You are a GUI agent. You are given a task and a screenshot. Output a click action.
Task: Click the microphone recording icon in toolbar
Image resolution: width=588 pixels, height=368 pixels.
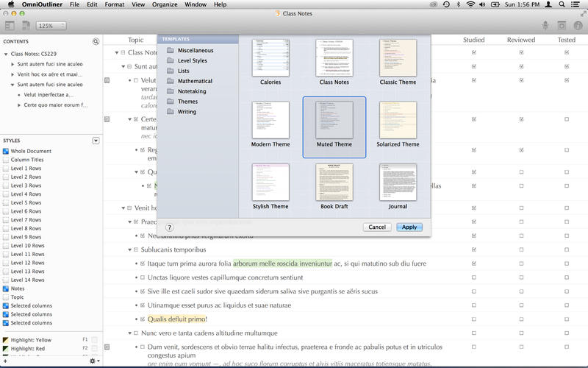tap(545, 26)
